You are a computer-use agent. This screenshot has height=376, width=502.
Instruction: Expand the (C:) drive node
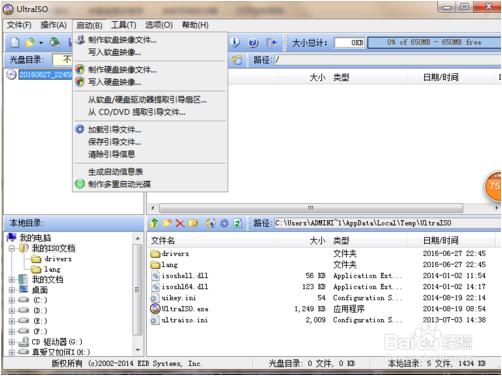coord(12,300)
